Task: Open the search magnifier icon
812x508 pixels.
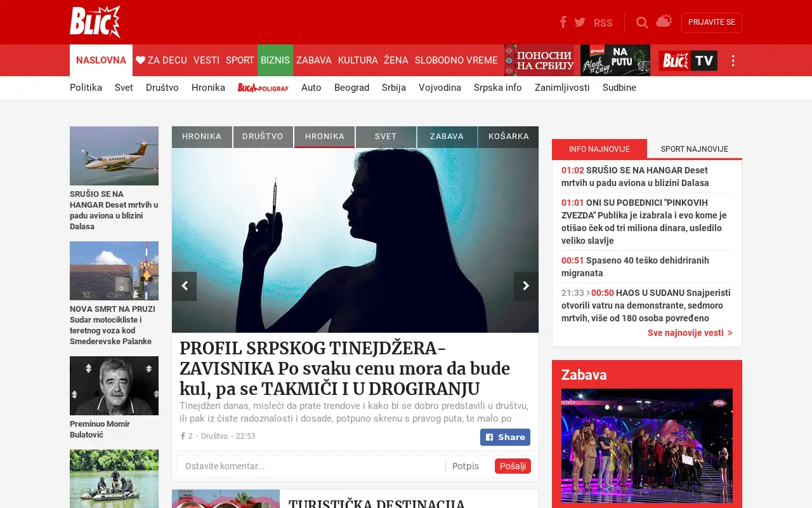Action: [642, 23]
